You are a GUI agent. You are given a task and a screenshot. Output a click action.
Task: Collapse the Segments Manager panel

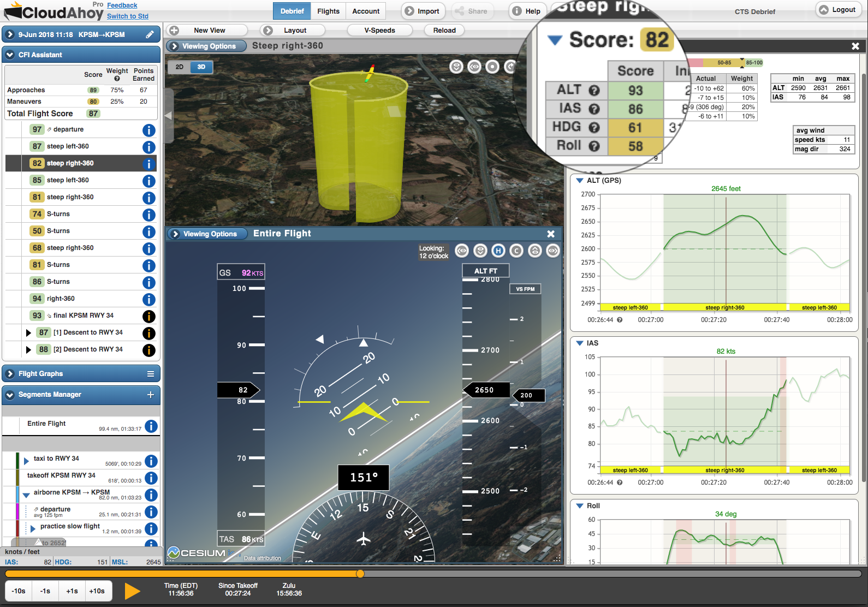pos(10,395)
